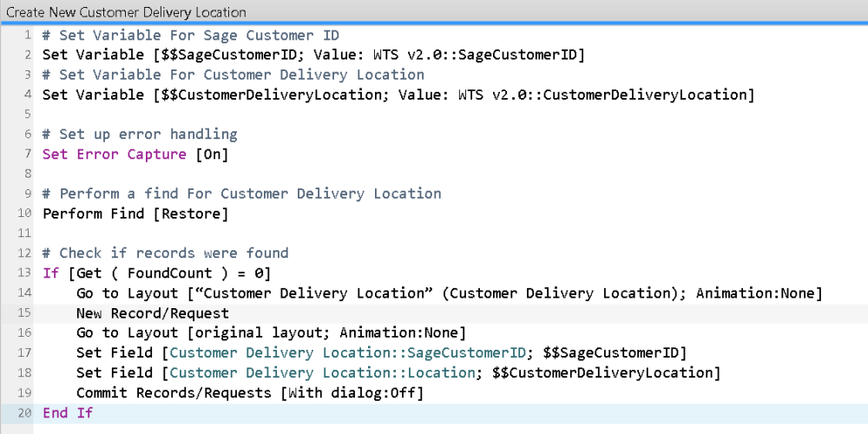The width and height of the screenshot is (868, 434).
Task: Click line number 11 in the gutter
Action: 25,233
